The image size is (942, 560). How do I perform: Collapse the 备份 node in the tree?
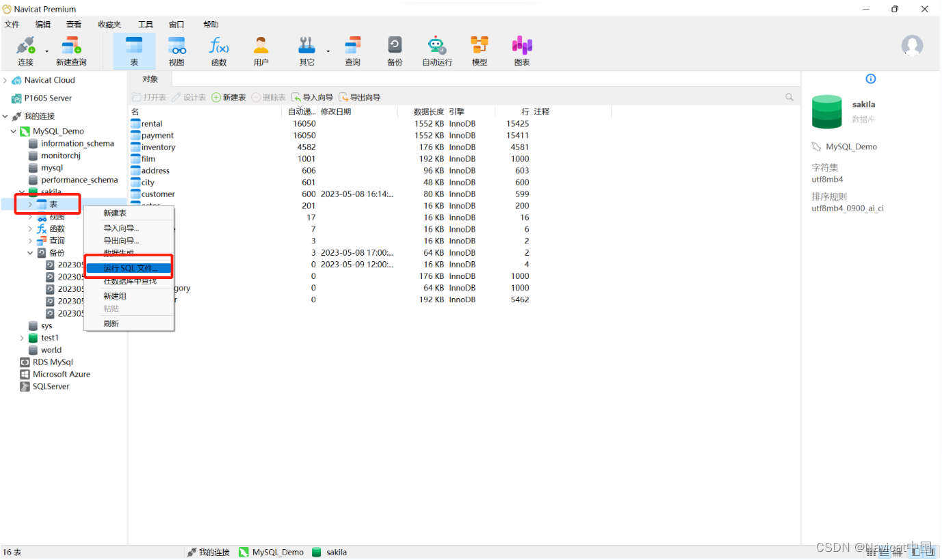pyautogui.click(x=30, y=253)
